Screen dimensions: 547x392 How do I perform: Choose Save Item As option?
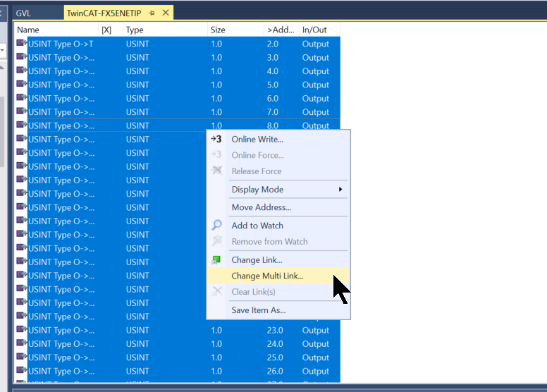point(258,310)
